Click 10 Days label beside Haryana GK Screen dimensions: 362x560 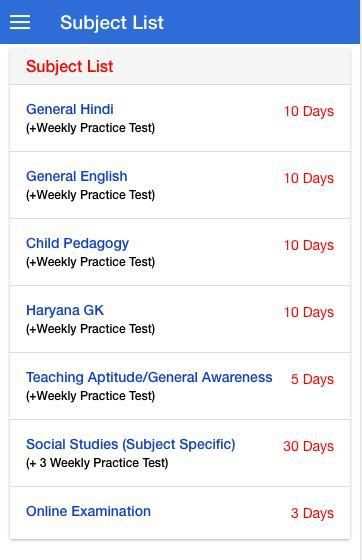(309, 312)
